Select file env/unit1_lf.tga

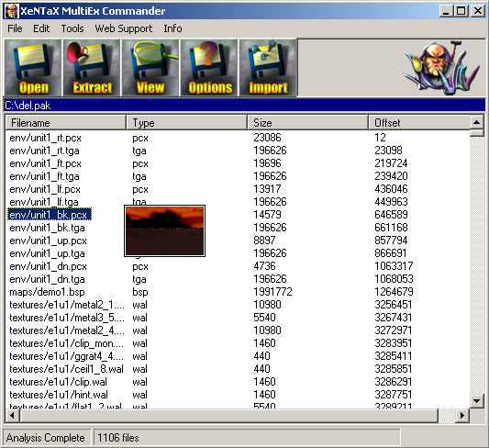[x=44, y=202]
